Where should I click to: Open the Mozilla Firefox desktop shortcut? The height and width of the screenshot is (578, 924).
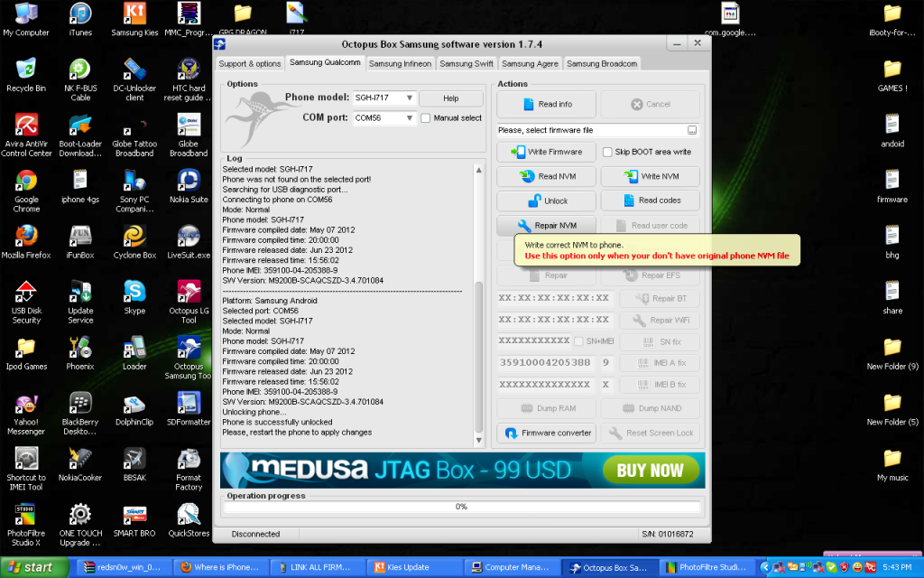[x=26, y=242]
